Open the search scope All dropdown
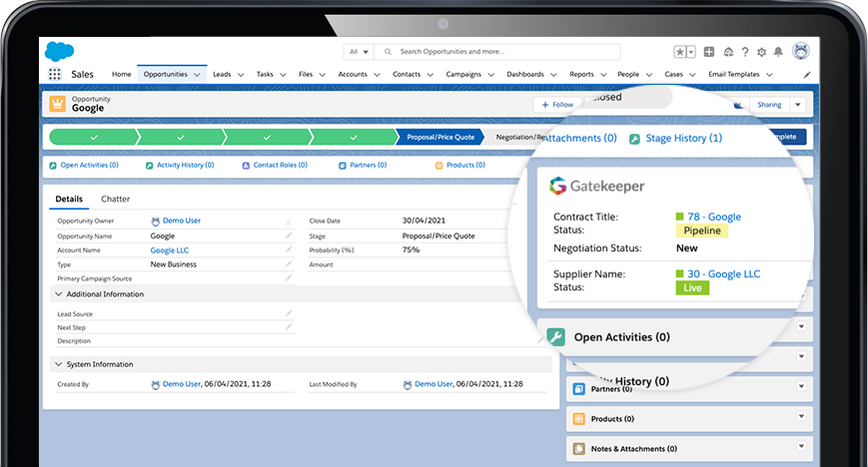 coord(358,52)
